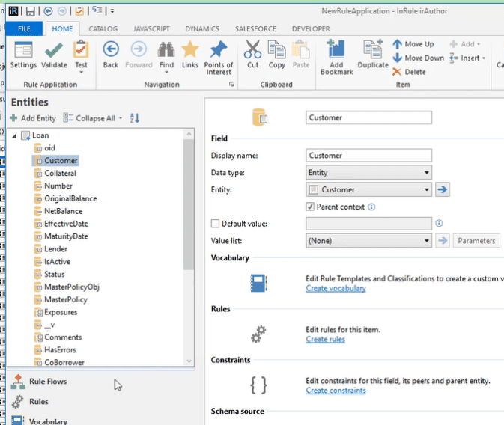504x425 pixels.
Task: Collapse the Loan tree node
Action: 14,135
